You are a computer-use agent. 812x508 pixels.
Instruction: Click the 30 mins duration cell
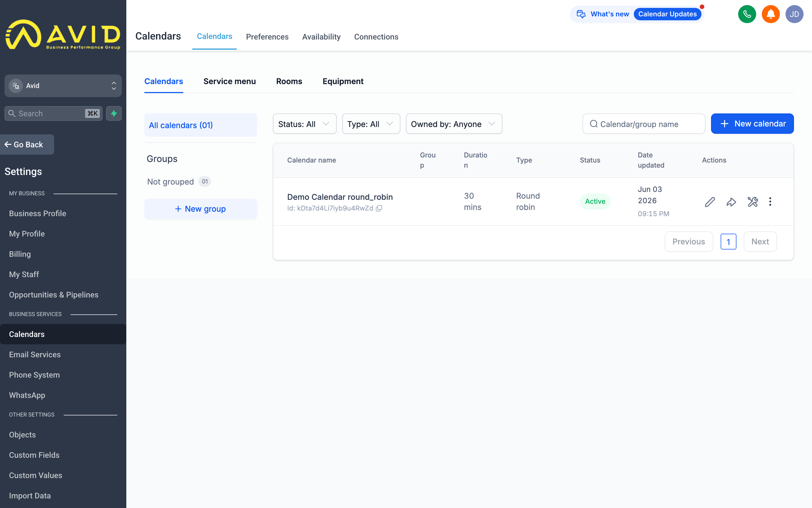[473, 201]
